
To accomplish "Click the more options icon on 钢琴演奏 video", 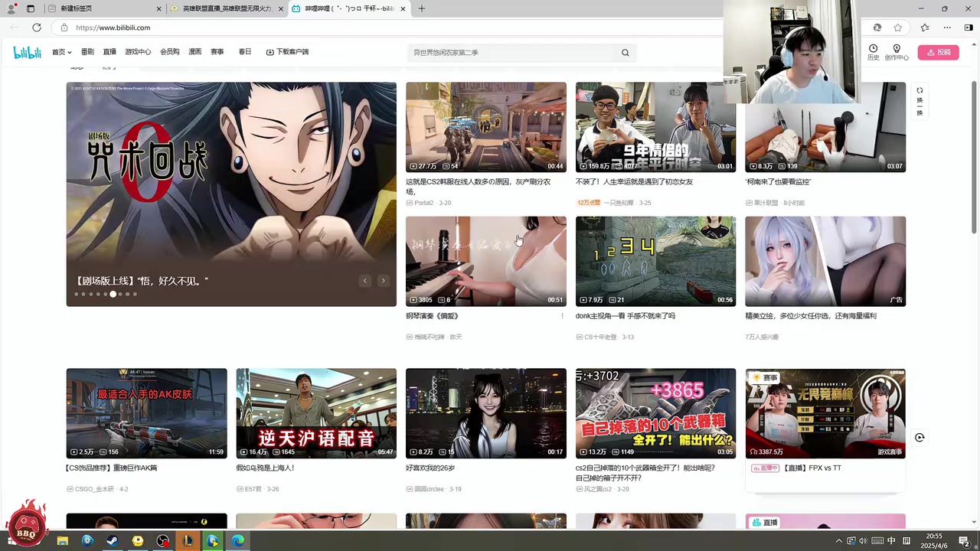I will (562, 316).
